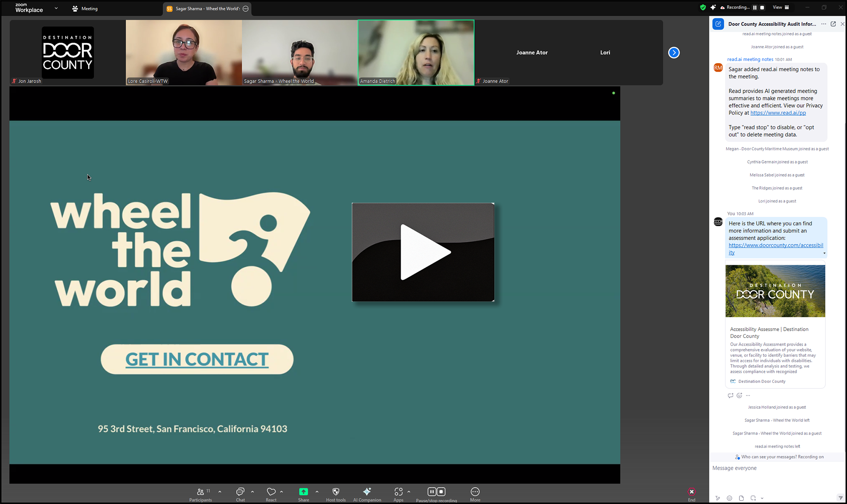Pop out the chat panel
847x504 pixels.
pos(833,24)
